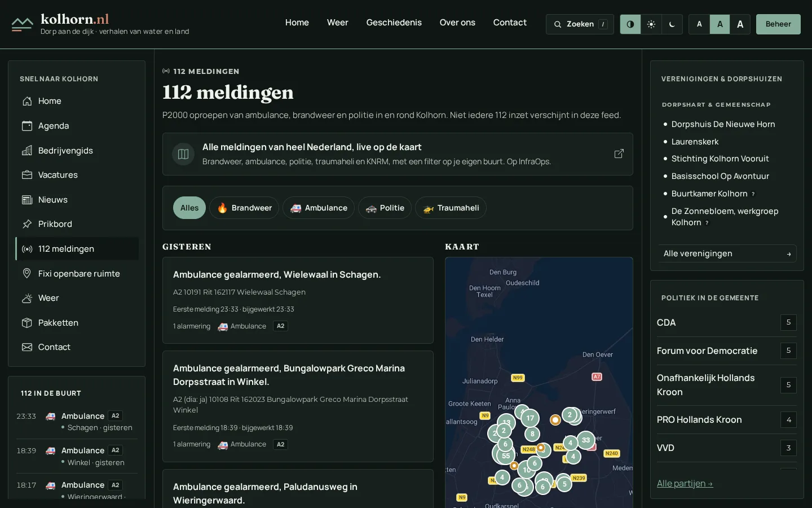Select the largest font size A
Screen dimensions: 812x508
740,24
